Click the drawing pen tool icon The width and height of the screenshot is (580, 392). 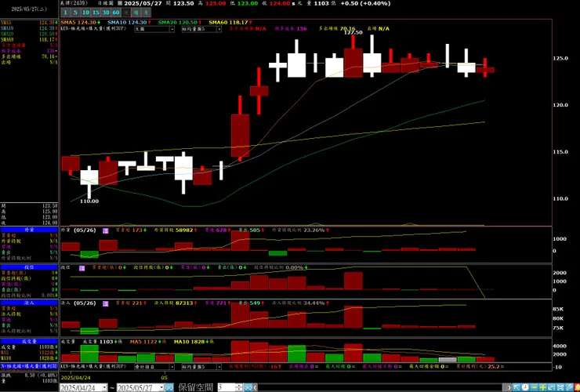[568, 387]
